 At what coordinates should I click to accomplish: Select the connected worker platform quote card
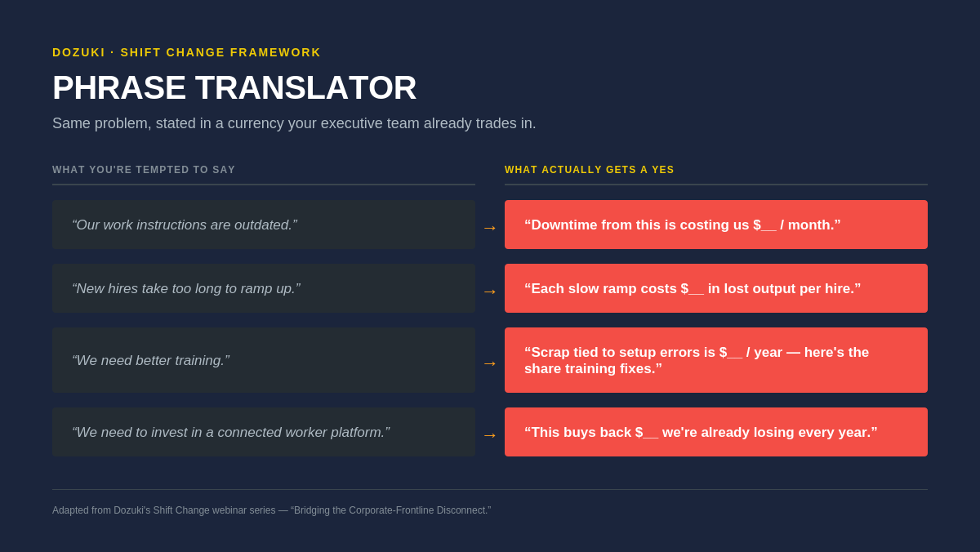tap(264, 432)
